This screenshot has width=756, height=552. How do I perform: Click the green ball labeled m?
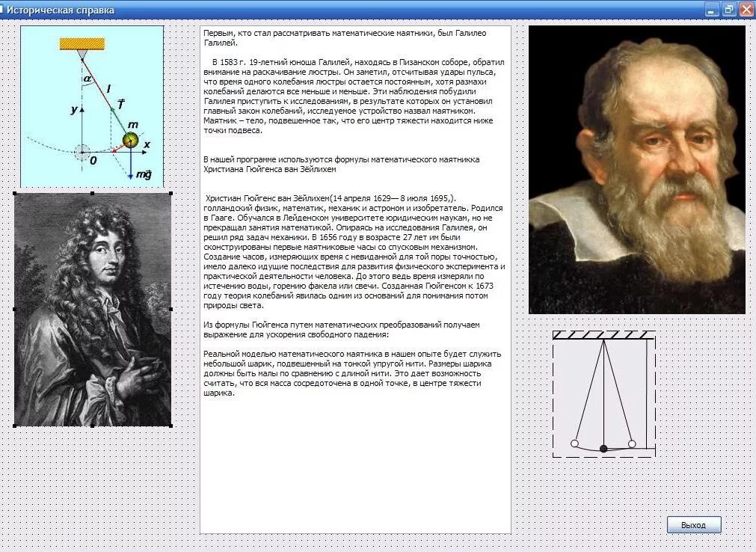(x=130, y=141)
